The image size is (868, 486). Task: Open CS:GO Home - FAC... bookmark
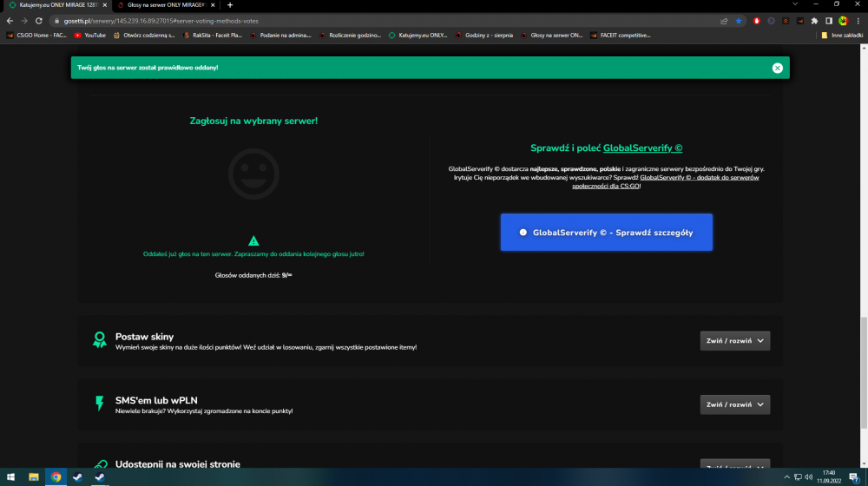[36, 36]
